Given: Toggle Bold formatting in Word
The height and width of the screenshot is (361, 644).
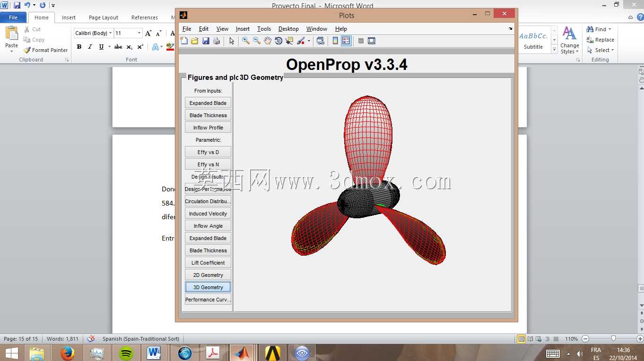Looking at the screenshot, I should click(x=79, y=47).
